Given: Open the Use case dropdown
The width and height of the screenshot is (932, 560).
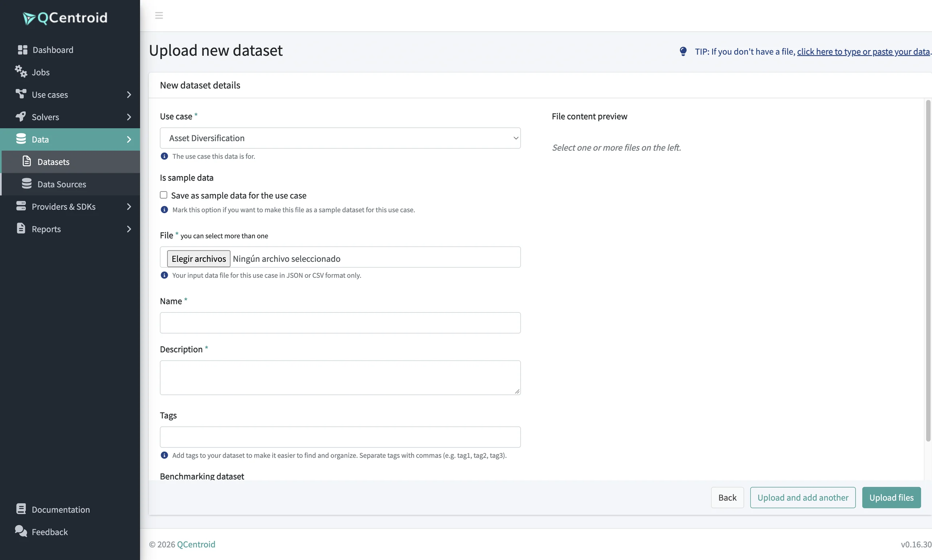Looking at the screenshot, I should tap(340, 138).
